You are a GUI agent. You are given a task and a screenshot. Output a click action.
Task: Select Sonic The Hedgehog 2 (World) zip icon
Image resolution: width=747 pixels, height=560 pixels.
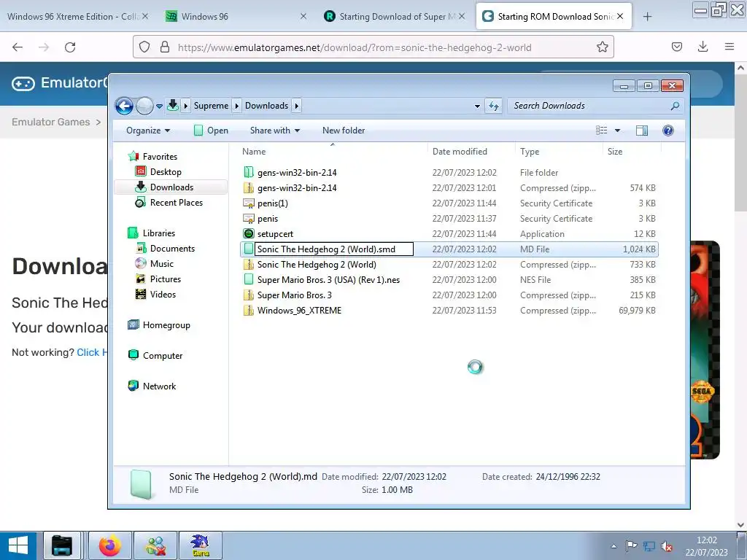point(249,264)
